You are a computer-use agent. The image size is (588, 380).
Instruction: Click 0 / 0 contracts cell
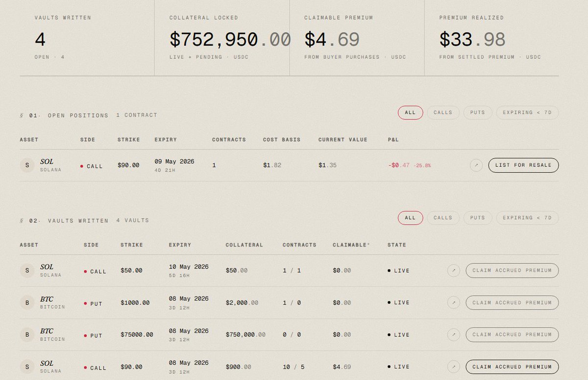(x=292, y=335)
